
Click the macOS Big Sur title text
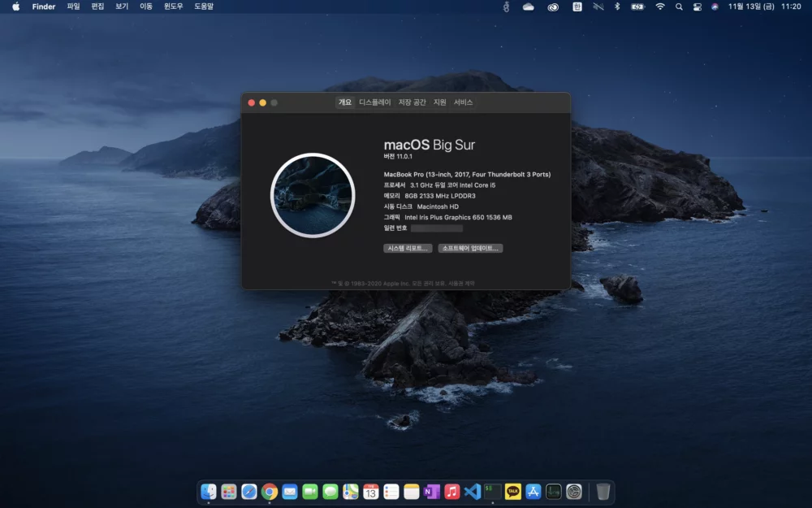pyautogui.click(x=430, y=145)
